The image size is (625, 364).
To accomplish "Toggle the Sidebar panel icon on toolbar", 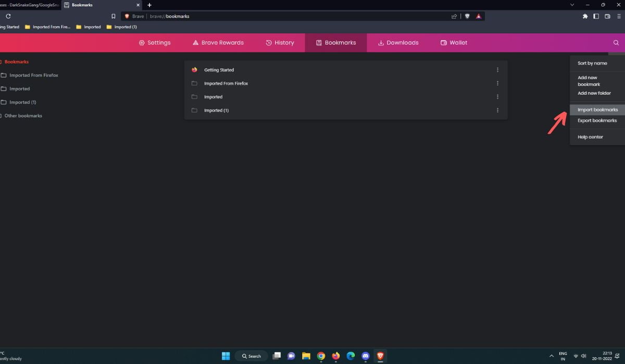I will (596, 16).
